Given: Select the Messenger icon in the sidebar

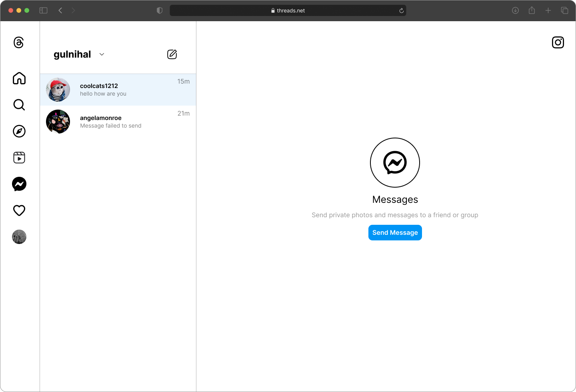Looking at the screenshot, I should click(x=19, y=184).
